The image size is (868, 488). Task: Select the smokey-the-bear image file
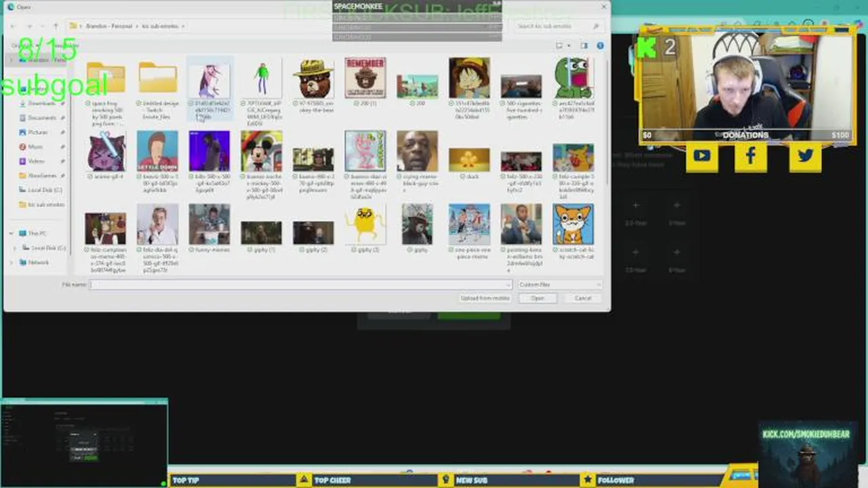pos(313,86)
